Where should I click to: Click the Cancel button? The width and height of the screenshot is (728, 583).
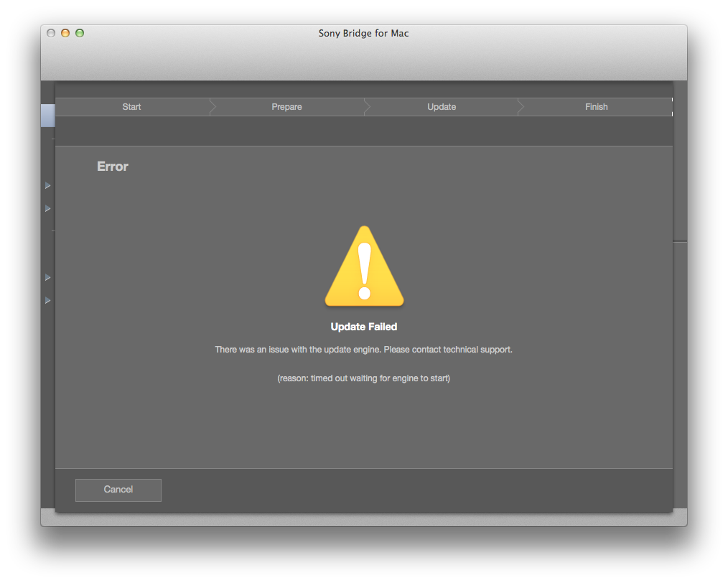click(118, 490)
